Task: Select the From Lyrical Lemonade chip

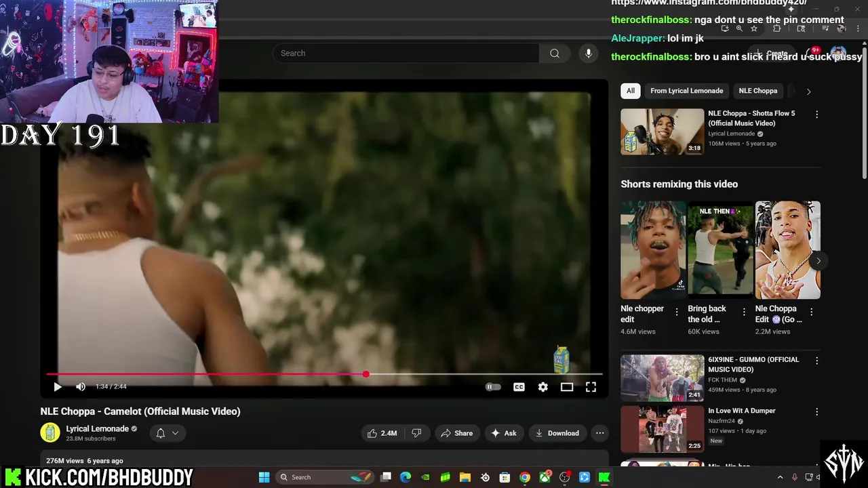Action: [686, 91]
